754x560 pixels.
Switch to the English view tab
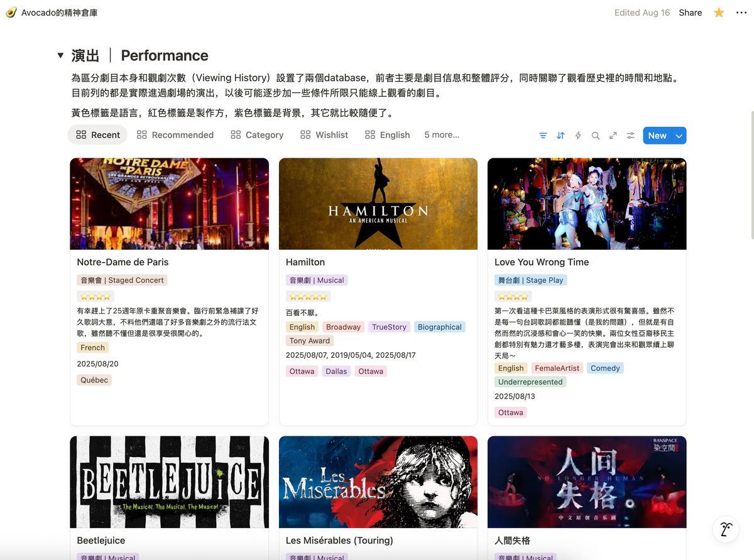388,135
